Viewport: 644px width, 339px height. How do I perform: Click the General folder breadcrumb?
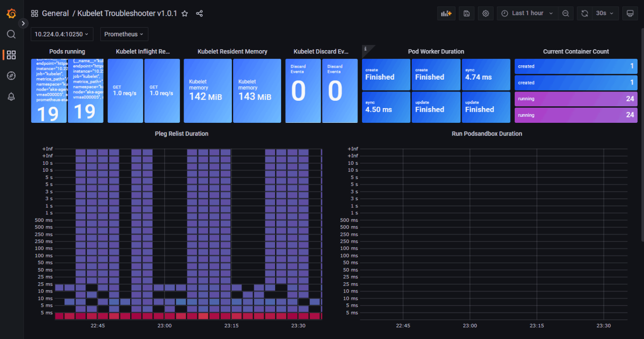(55, 13)
